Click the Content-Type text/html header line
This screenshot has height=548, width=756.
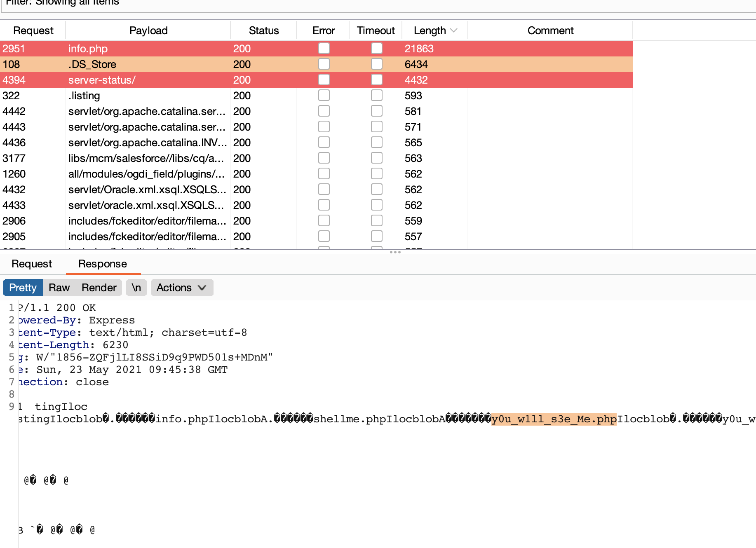133,333
